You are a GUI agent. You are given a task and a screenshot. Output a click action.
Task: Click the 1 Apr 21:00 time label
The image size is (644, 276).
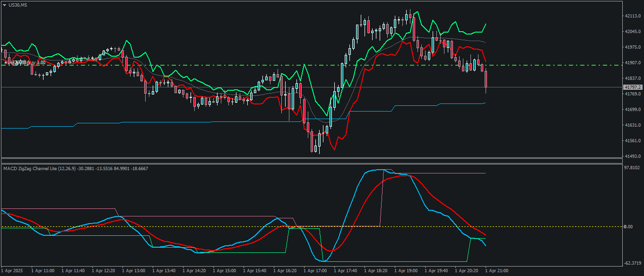point(496,271)
